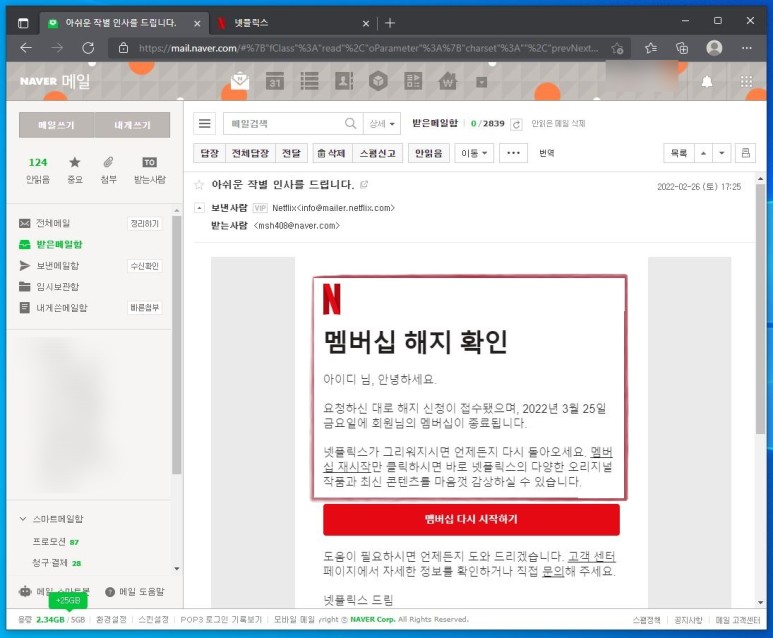The width and height of the screenshot is (773, 638).
Task: Click the NAVER 메일 logo
Action: point(55,81)
